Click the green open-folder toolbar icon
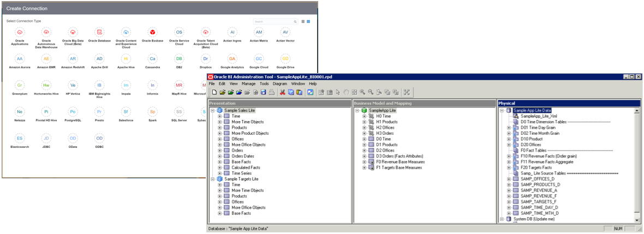This screenshot has width=644, height=234. 230,92
